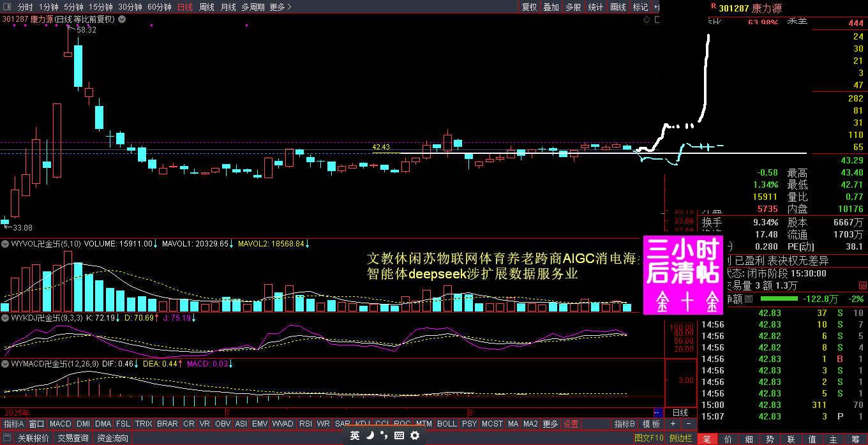Select 周线 weekly period
Image resolution: width=868 pixels, height=445 pixels.
[x=206, y=7]
